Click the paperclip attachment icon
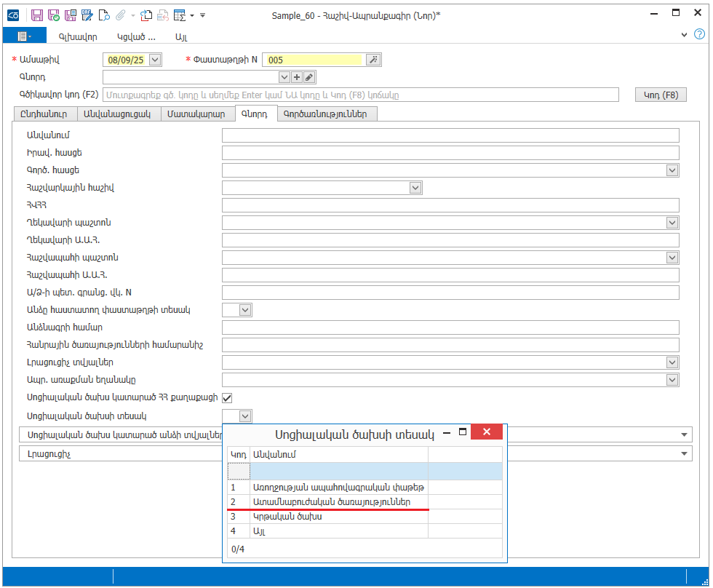The width and height of the screenshot is (713, 588). click(121, 15)
